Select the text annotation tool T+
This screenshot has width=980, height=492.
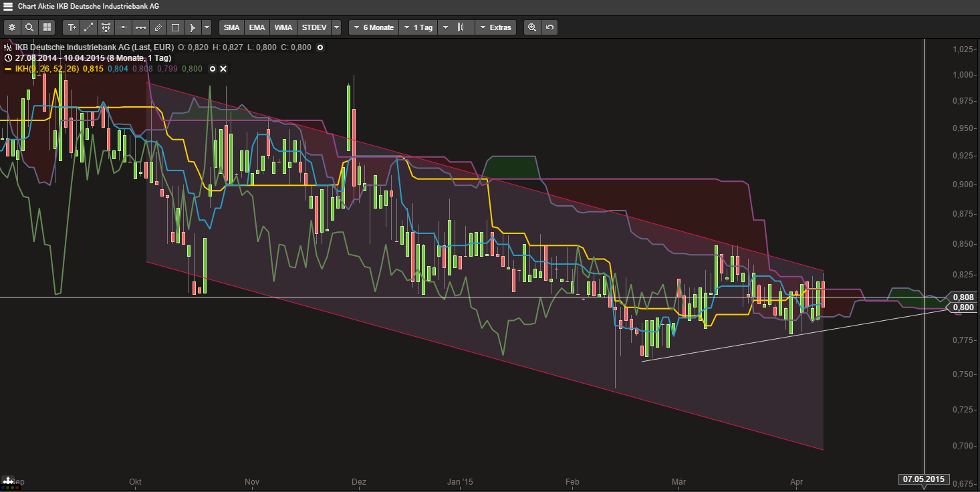click(x=72, y=27)
